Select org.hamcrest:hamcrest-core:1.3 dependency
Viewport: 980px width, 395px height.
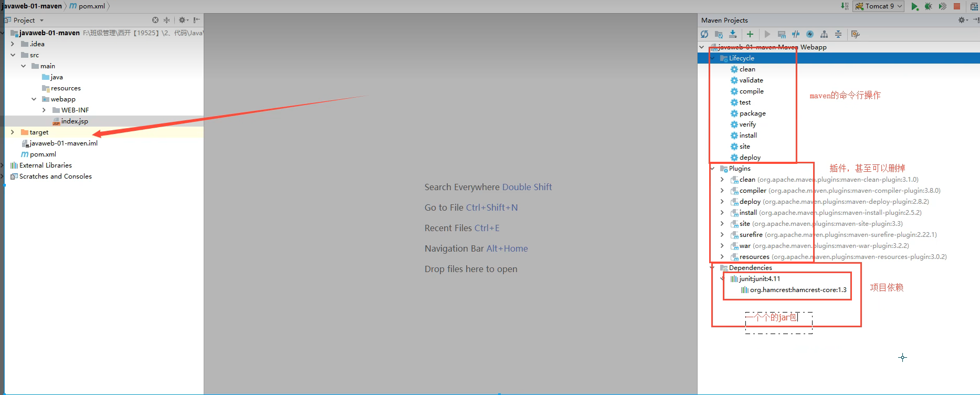point(794,290)
